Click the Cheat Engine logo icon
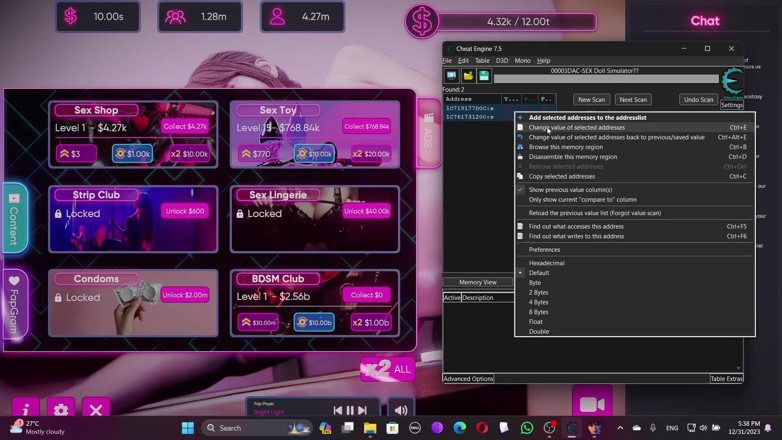The height and width of the screenshot is (440, 782). pyautogui.click(x=732, y=82)
